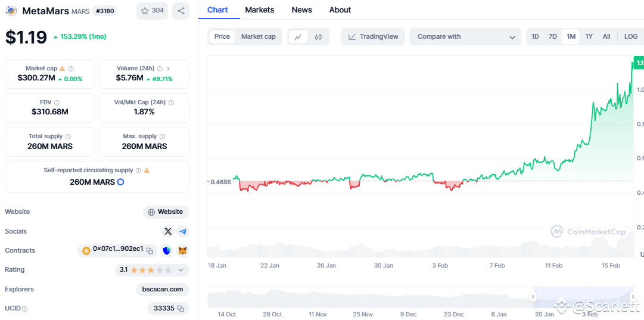Toggle chart to Market cap

(258, 37)
